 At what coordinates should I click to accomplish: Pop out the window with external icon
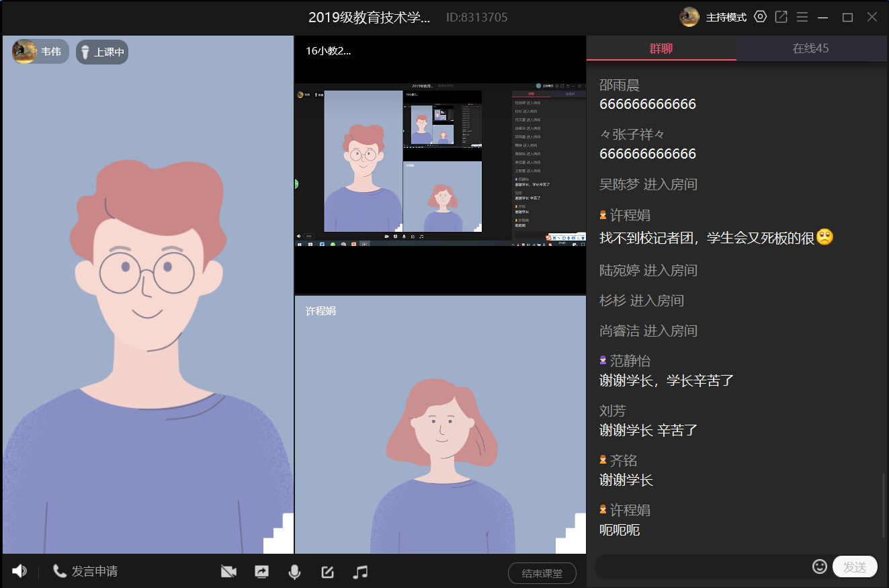(x=781, y=17)
